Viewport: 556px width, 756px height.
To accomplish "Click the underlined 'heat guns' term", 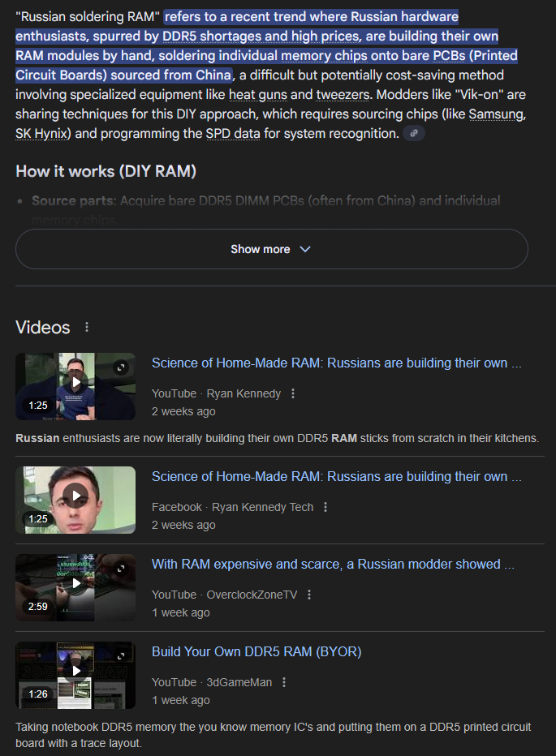I will [257, 94].
